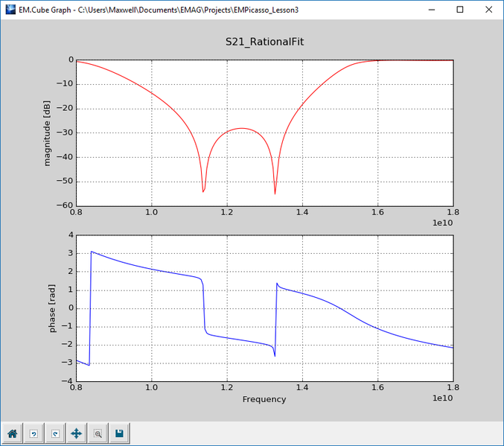The image size is (504, 446).
Task: Minimize the EM.Cube Graph window
Action: 432,10
